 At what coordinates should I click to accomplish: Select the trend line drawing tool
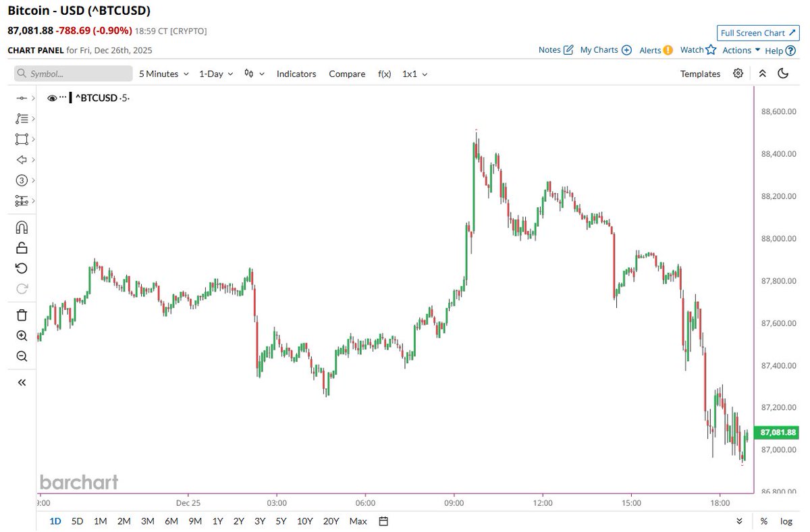pyautogui.click(x=22, y=99)
